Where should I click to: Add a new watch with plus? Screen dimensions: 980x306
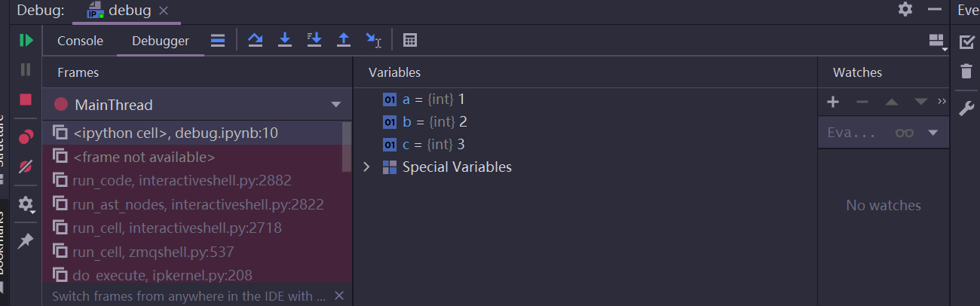pyautogui.click(x=833, y=102)
